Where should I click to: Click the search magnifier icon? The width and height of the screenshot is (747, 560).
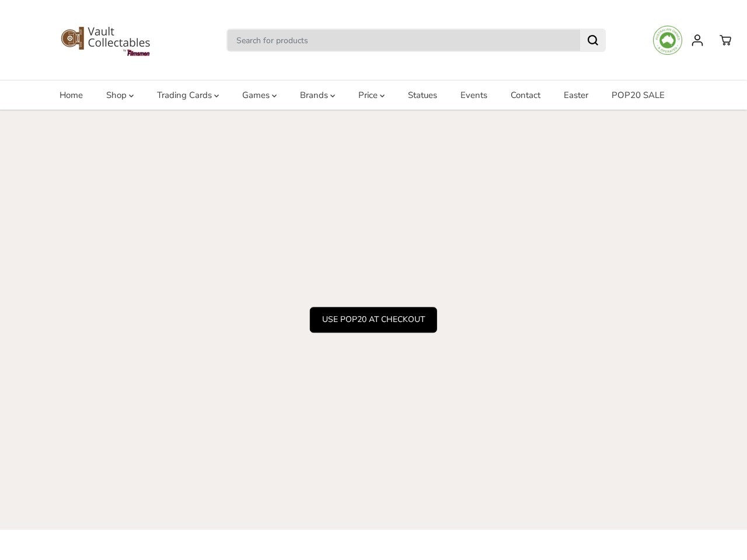[592, 40]
